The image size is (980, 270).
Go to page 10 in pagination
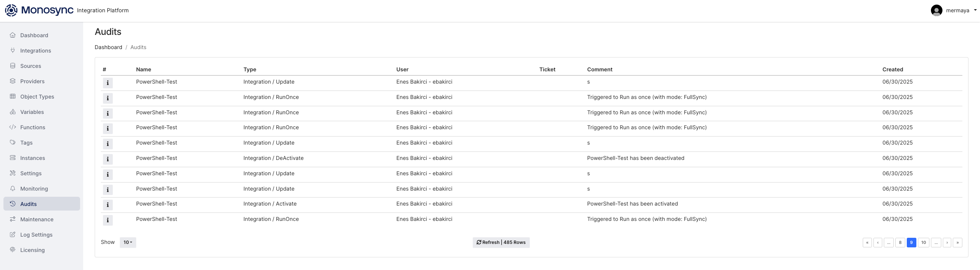[x=923, y=242]
